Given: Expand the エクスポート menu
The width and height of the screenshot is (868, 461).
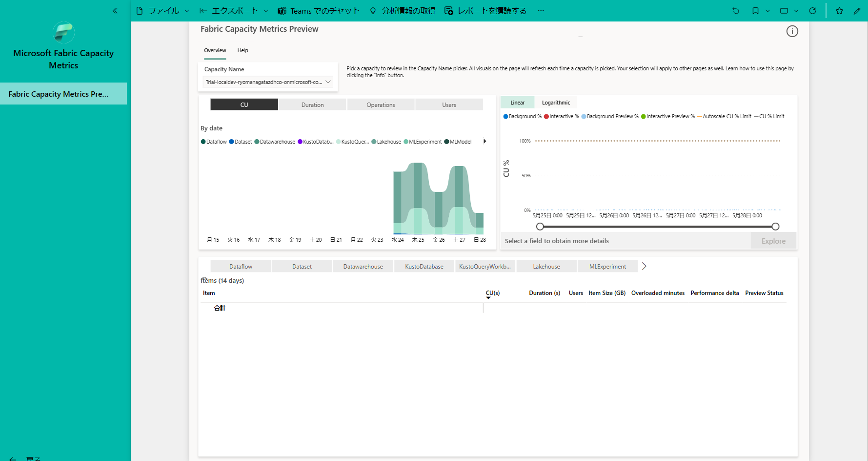Looking at the screenshot, I should pyautogui.click(x=234, y=10).
